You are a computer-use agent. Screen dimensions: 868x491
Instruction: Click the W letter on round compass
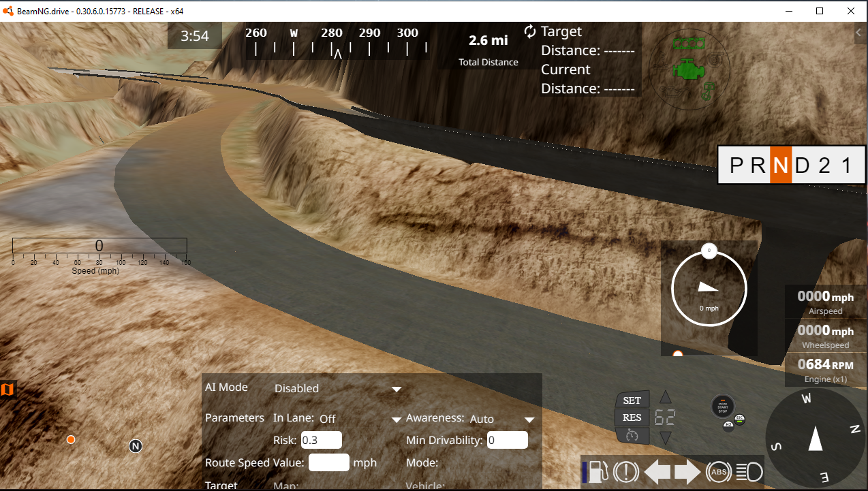806,399
